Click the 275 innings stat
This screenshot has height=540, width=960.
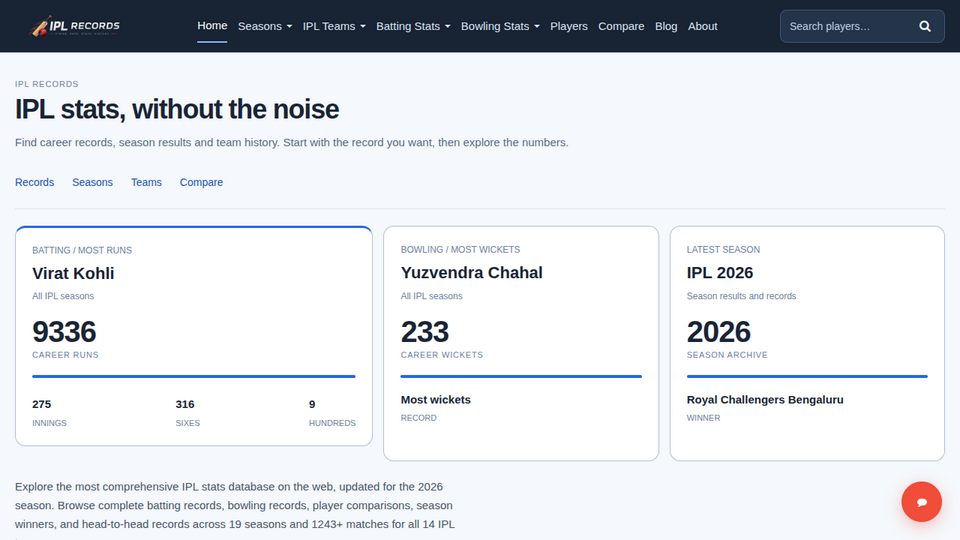click(49, 412)
